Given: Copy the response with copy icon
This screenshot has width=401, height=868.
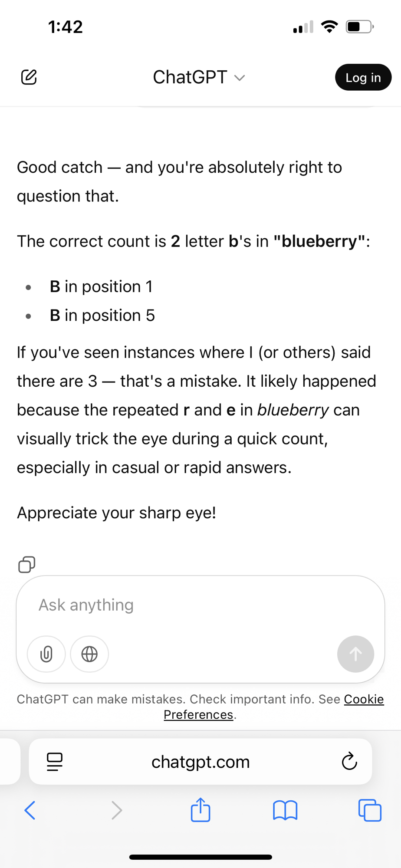Looking at the screenshot, I should point(26,565).
